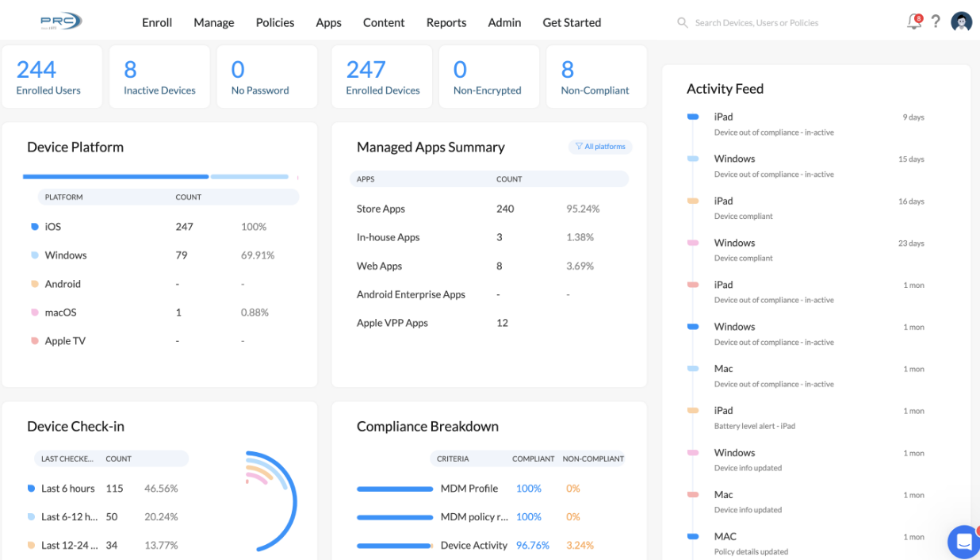Open the Inactive Devices card
Image resolution: width=980 pixels, height=560 pixels.
(159, 76)
